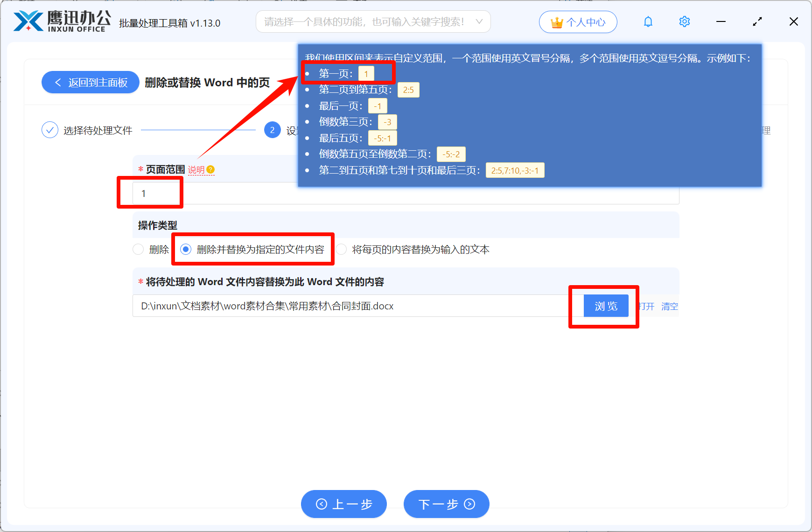The width and height of the screenshot is (812, 532).
Task: Select 将每页的内容替换为输入的文本 option
Action: tap(341, 250)
